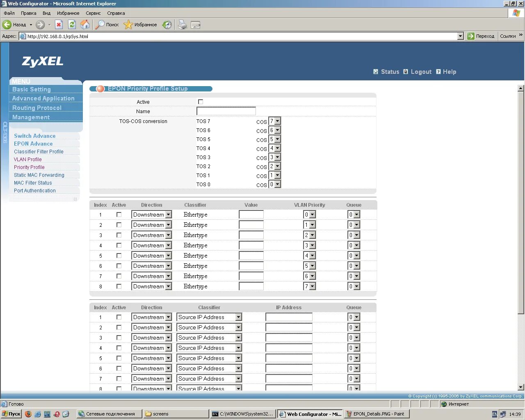525x420 pixels.
Task: Open VLAN Priority dropdown in row 4
Action: point(310,245)
